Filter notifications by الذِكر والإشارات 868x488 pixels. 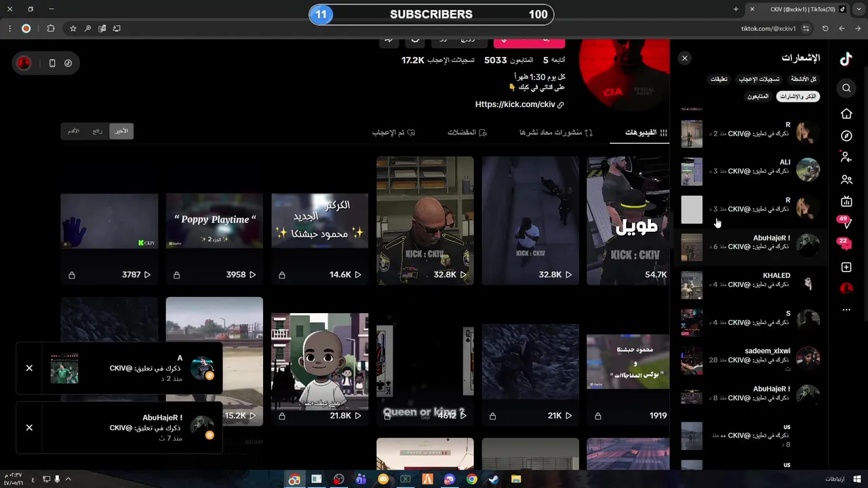click(798, 97)
